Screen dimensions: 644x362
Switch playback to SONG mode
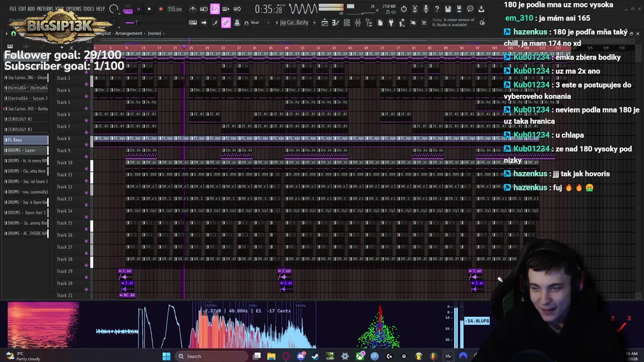(128, 12)
